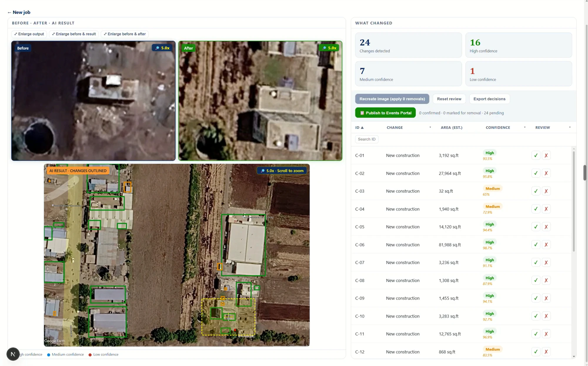Open the round N avatar button
The image size is (588, 366).
point(13,354)
